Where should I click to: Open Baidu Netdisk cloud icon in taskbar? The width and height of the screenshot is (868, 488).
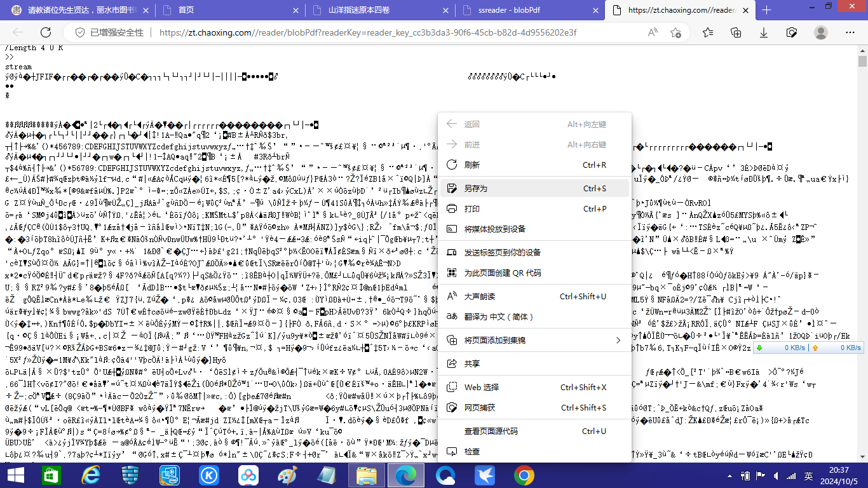point(248,475)
